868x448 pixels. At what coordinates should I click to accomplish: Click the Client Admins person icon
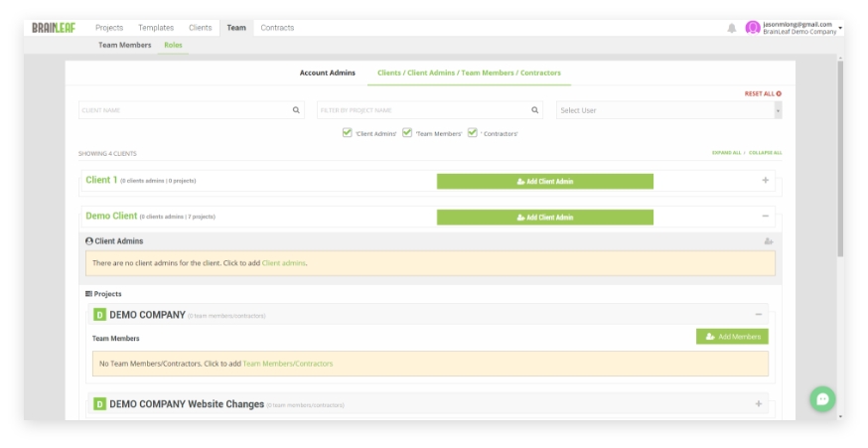coord(89,241)
